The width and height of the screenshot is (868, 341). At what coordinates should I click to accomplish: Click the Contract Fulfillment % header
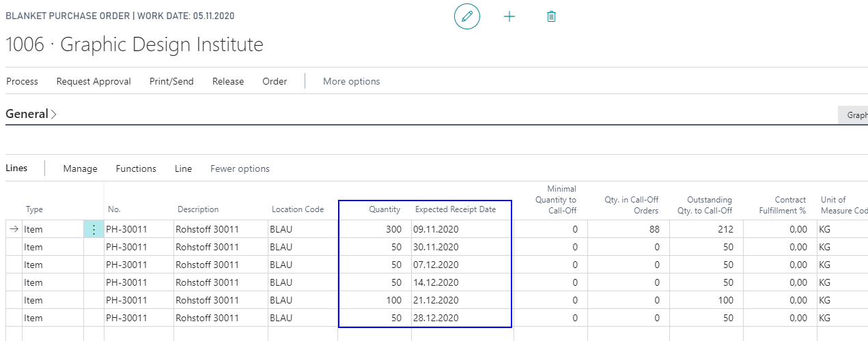tap(783, 205)
